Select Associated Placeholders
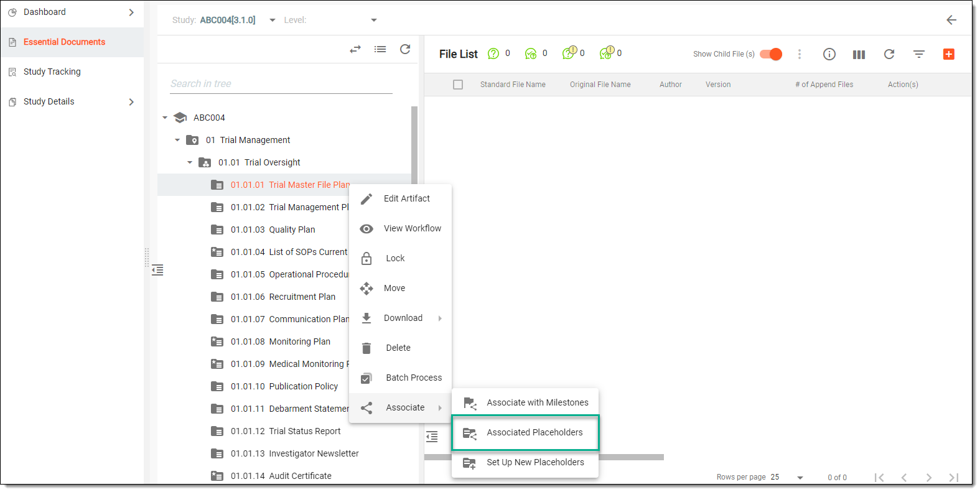 pos(525,432)
